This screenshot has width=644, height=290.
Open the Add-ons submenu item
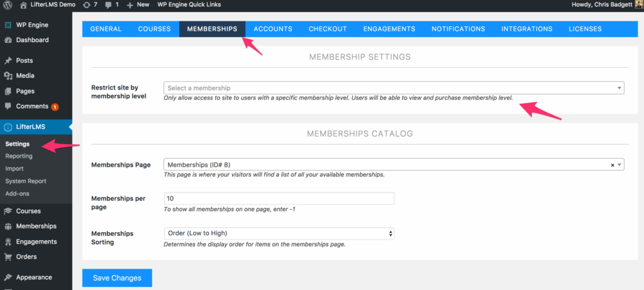(17, 194)
